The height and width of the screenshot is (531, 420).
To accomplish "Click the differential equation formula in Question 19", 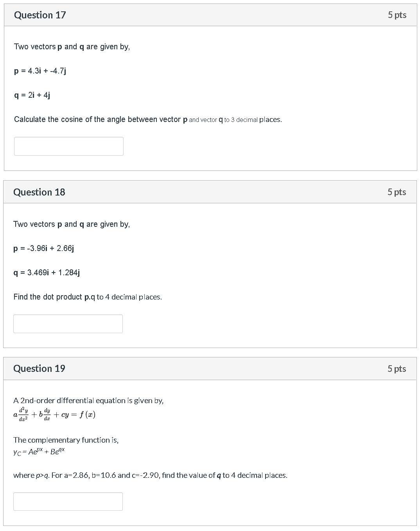I will tap(54, 414).
